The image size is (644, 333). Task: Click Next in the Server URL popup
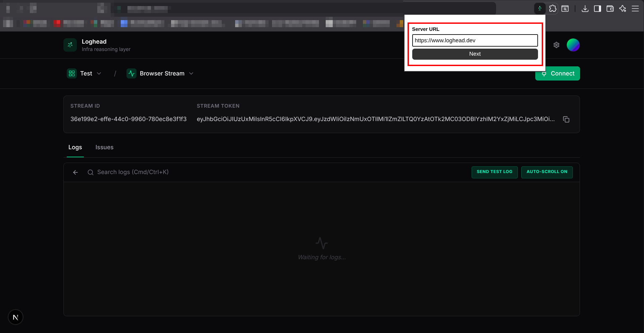[x=475, y=54]
